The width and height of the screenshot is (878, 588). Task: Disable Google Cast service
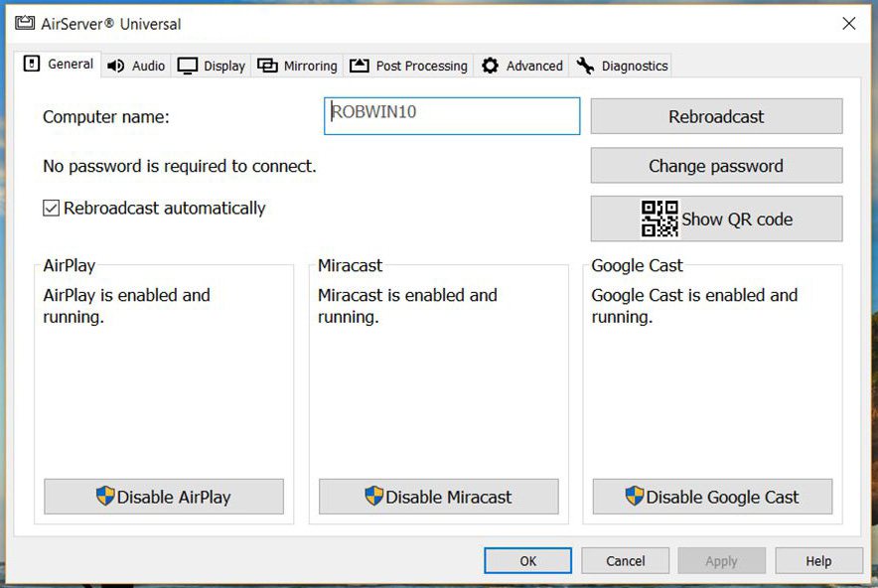713,497
